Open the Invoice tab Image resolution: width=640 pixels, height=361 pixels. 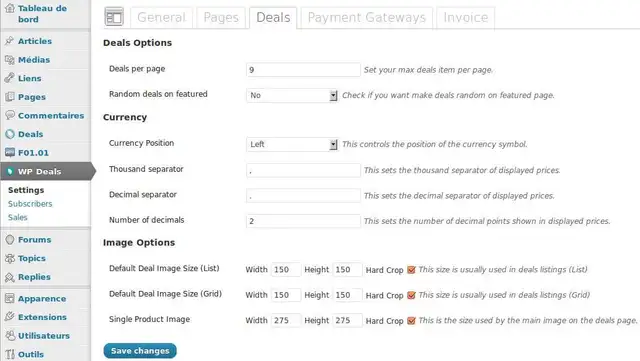click(466, 18)
